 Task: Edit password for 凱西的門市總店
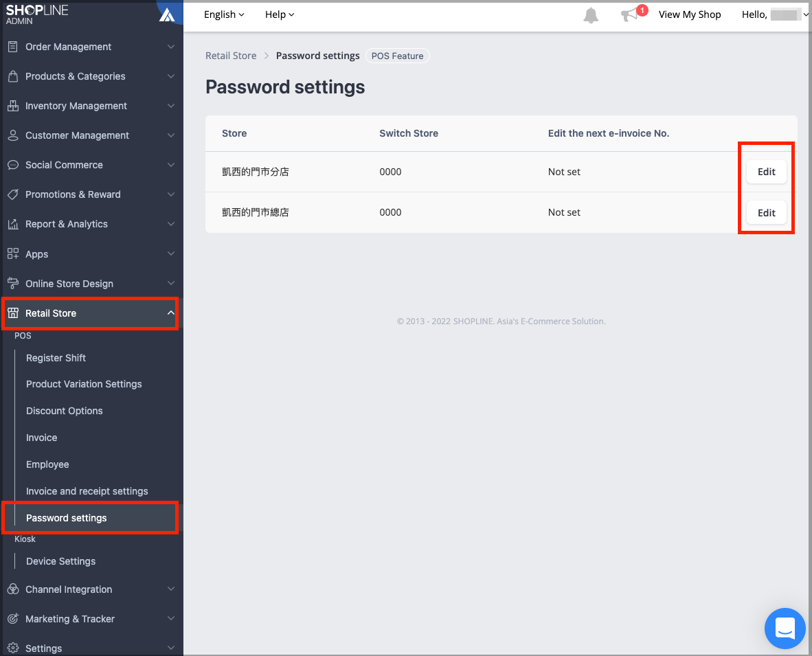coord(766,213)
